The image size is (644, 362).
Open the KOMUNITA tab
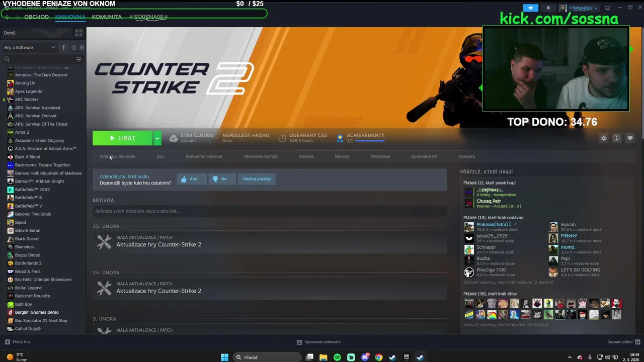[x=107, y=17]
